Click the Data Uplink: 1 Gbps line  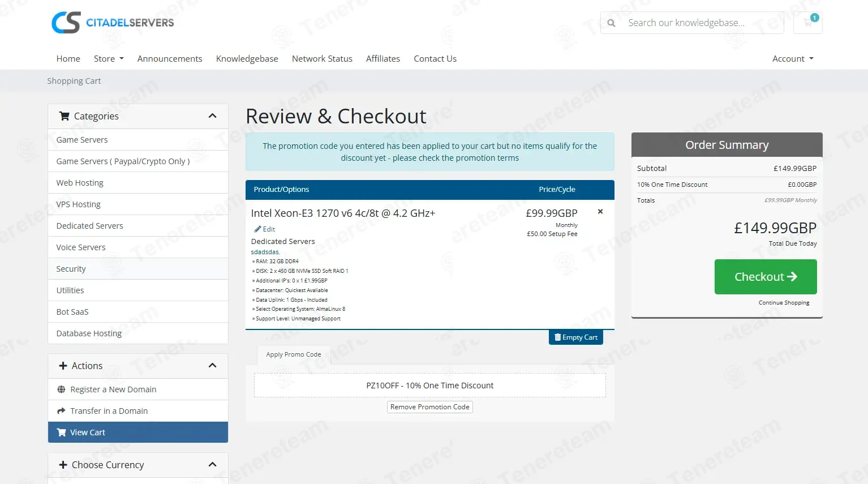(290, 300)
